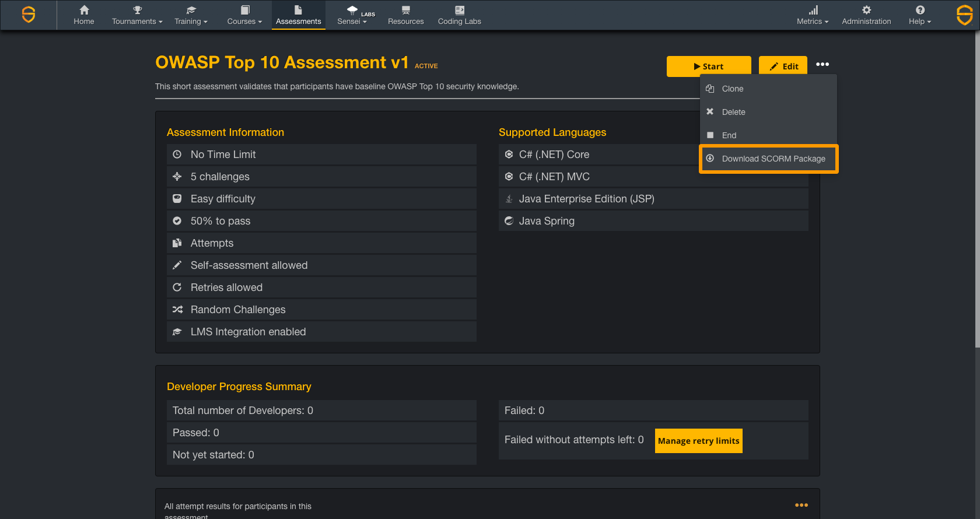Click the C# (.NET) Core language icon

pyautogui.click(x=509, y=155)
